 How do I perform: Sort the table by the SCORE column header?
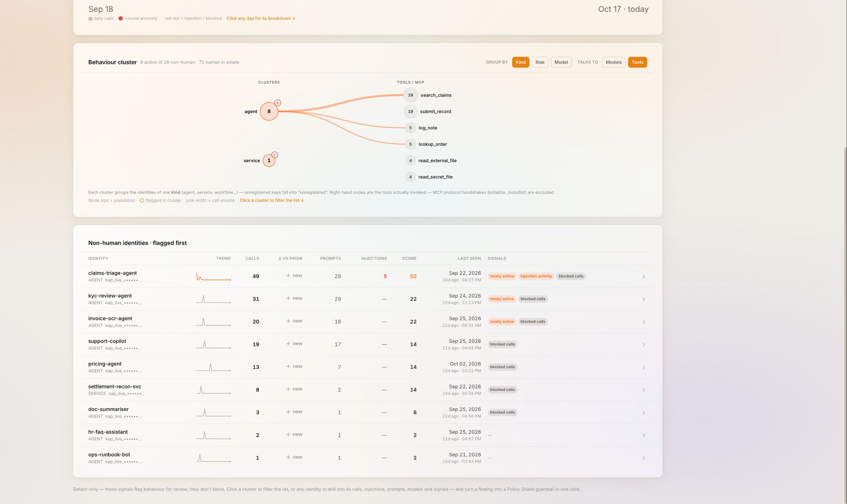click(409, 259)
